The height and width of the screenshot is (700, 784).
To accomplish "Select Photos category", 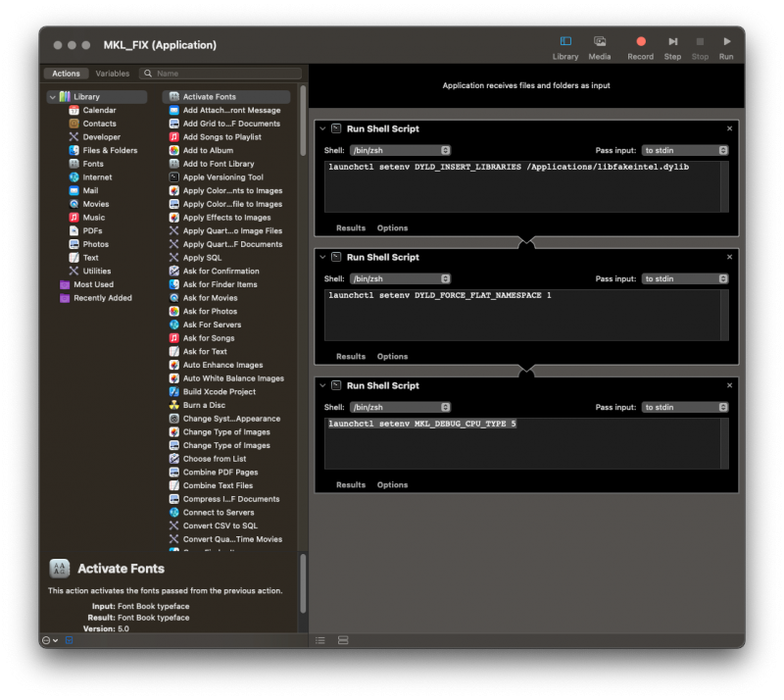I will pyautogui.click(x=95, y=245).
